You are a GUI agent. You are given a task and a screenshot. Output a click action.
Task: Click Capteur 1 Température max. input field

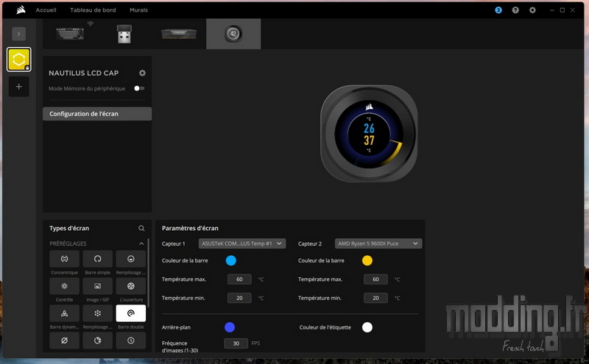point(239,279)
